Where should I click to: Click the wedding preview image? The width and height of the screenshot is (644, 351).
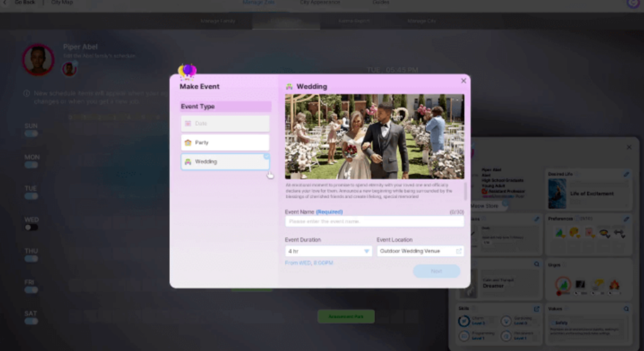(x=374, y=136)
